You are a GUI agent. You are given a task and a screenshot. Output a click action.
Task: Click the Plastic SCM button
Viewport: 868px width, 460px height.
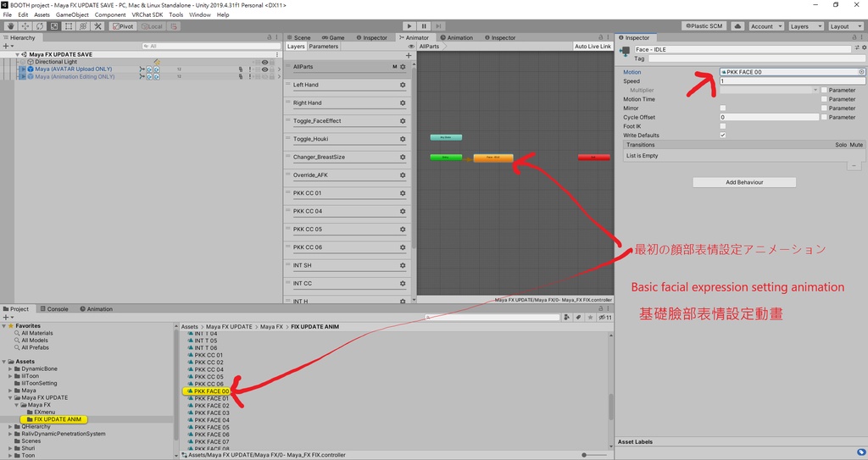704,26
